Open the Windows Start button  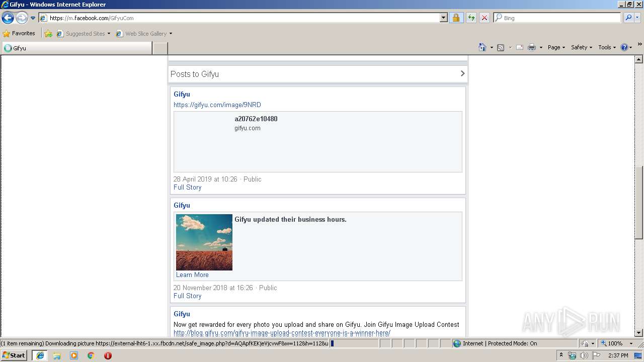[14, 355]
